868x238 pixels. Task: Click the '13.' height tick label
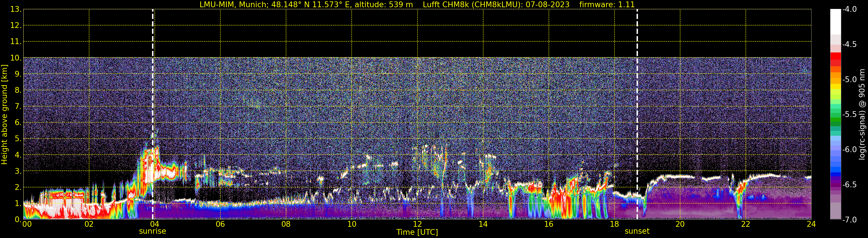(16, 9)
